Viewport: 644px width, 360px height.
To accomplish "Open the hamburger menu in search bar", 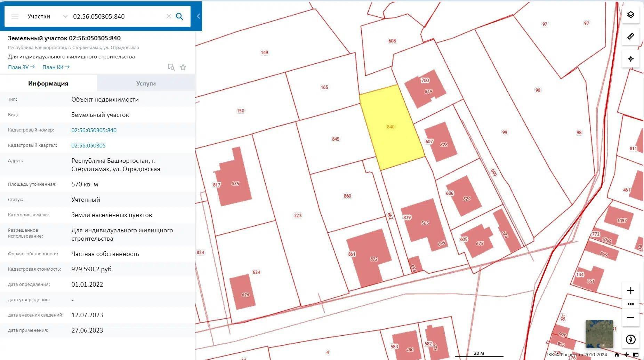I will click(15, 16).
